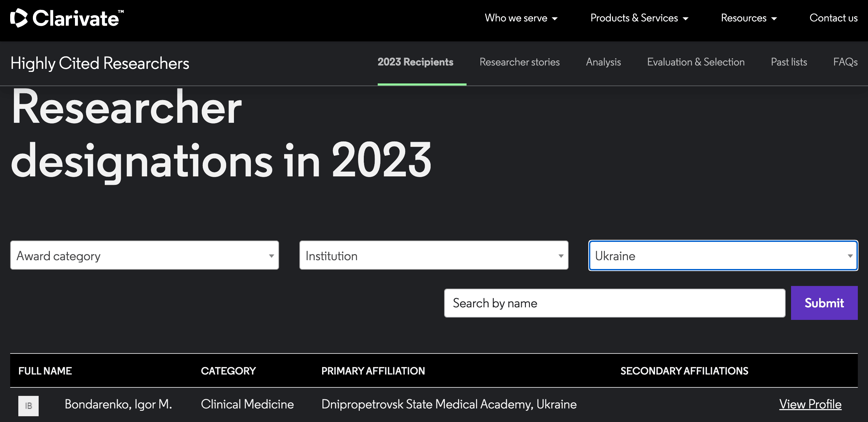This screenshot has height=422, width=868.
Task: Open the FAQs tab
Action: coord(845,62)
